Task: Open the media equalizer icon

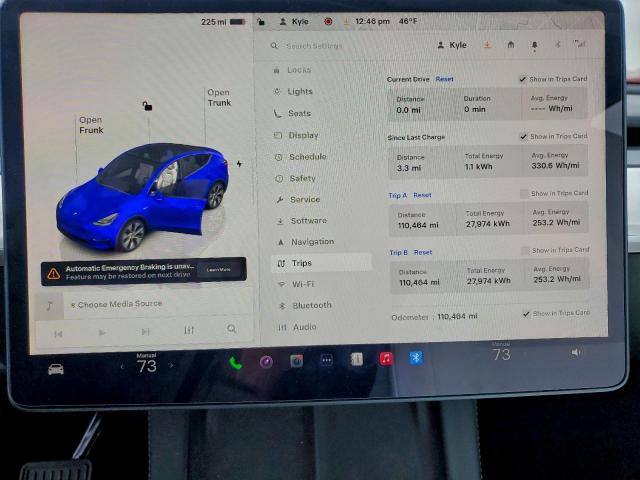Action: tap(189, 330)
